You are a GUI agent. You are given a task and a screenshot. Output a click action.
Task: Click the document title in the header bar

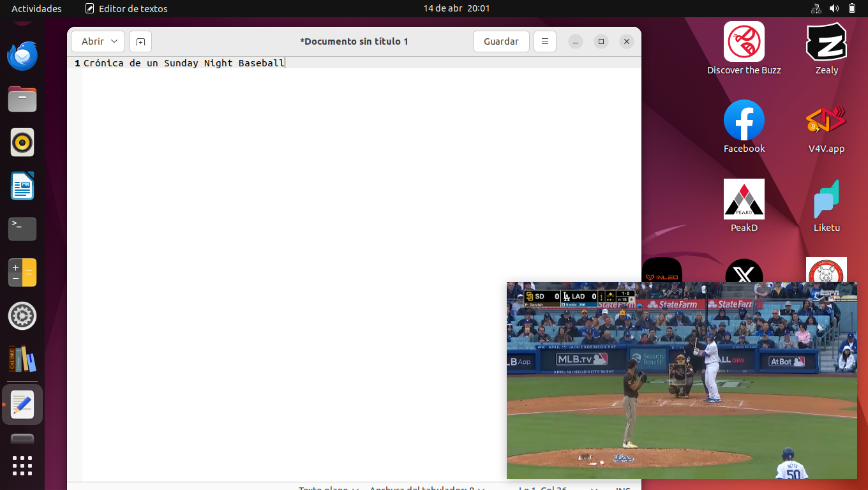point(354,41)
